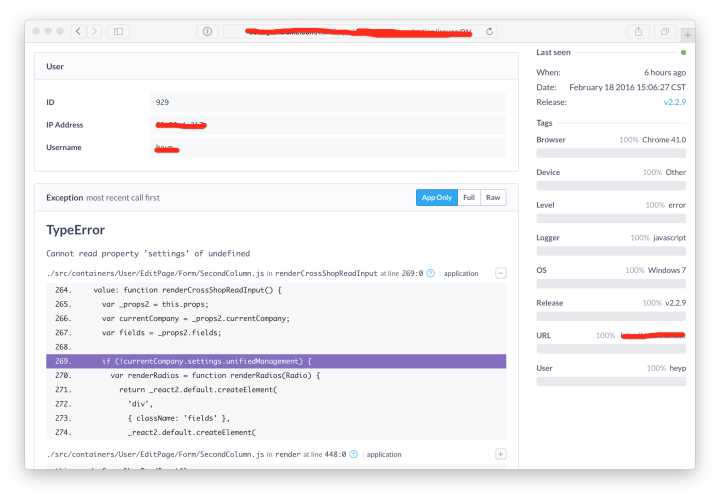Viewport: 720px width, 499px height.
Task: Select code line 264 renderCrossShopReadInput
Action: [276, 290]
